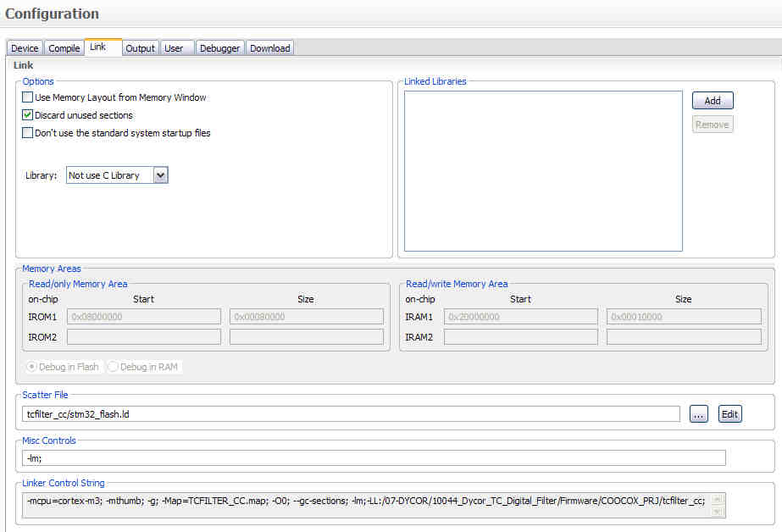Open the Download configuration tab
The width and height of the screenshot is (782, 532).
pyautogui.click(x=269, y=47)
